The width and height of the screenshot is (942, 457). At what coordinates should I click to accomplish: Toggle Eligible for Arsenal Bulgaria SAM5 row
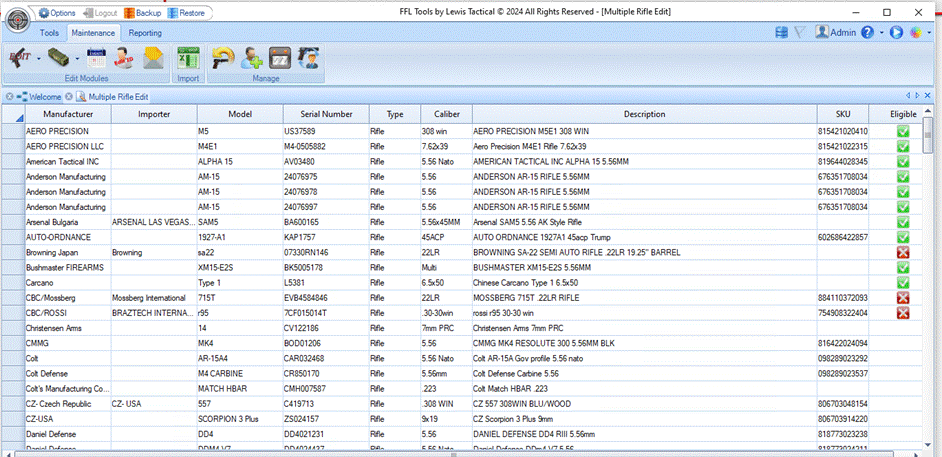click(902, 222)
